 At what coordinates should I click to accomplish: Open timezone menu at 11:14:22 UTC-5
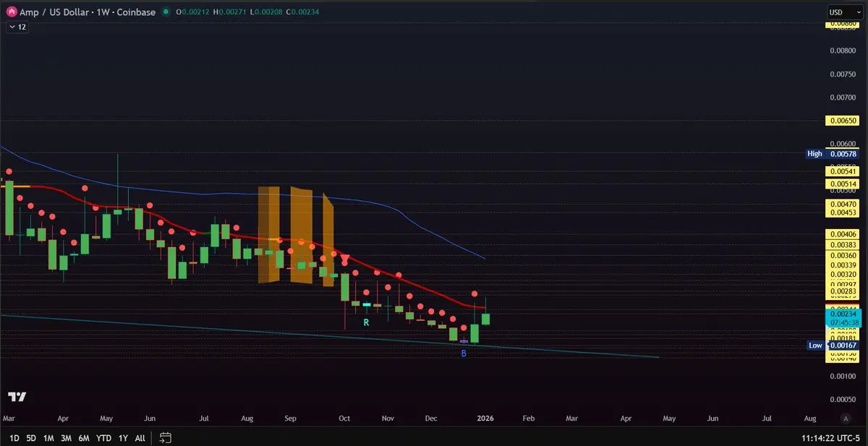point(829,438)
